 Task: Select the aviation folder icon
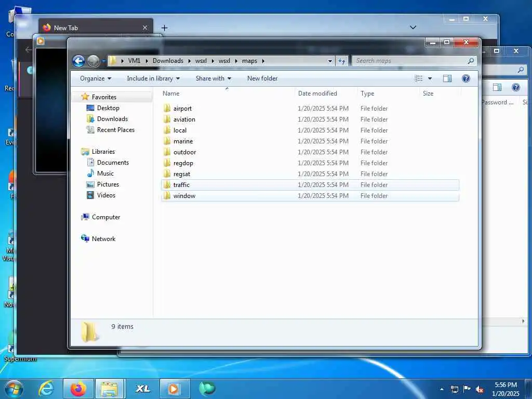[x=167, y=119]
